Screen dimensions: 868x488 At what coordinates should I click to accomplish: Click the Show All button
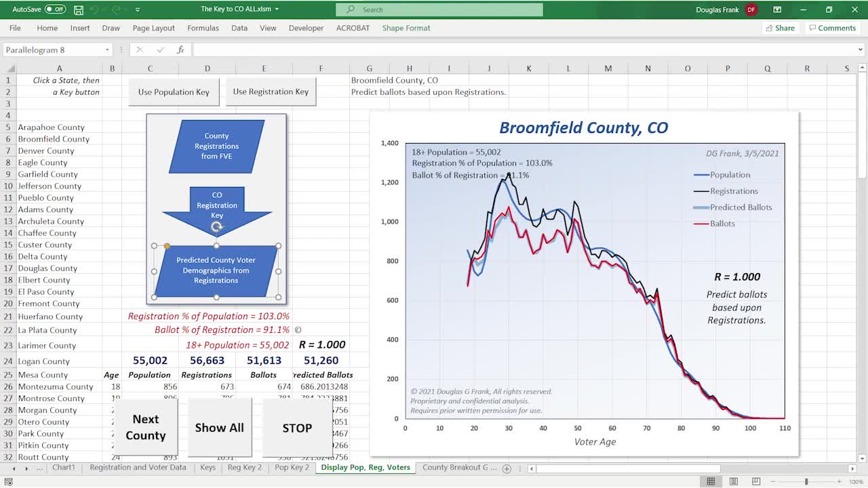pyautogui.click(x=219, y=427)
